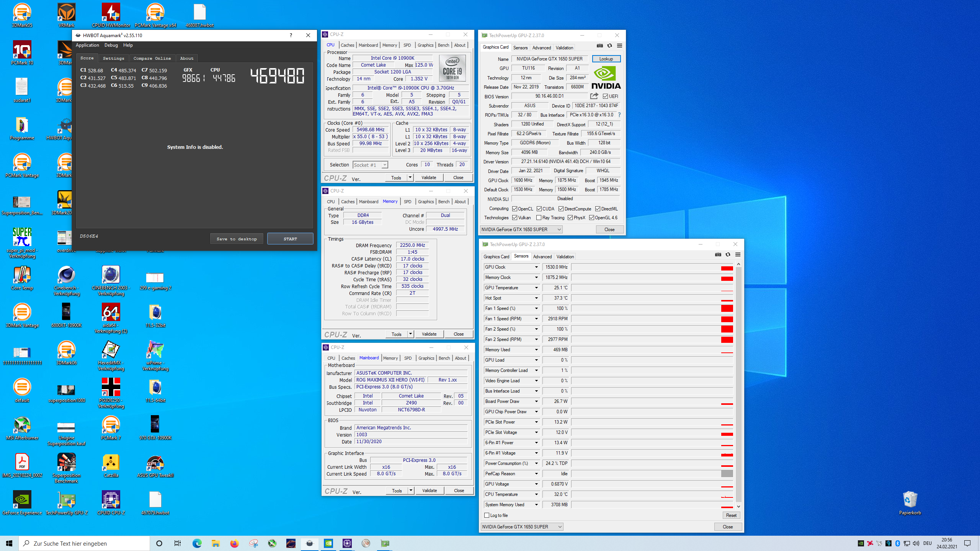This screenshot has width=980, height=551.
Task: Open GPU selection dropdown in Graphics Card window
Action: point(521,230)
